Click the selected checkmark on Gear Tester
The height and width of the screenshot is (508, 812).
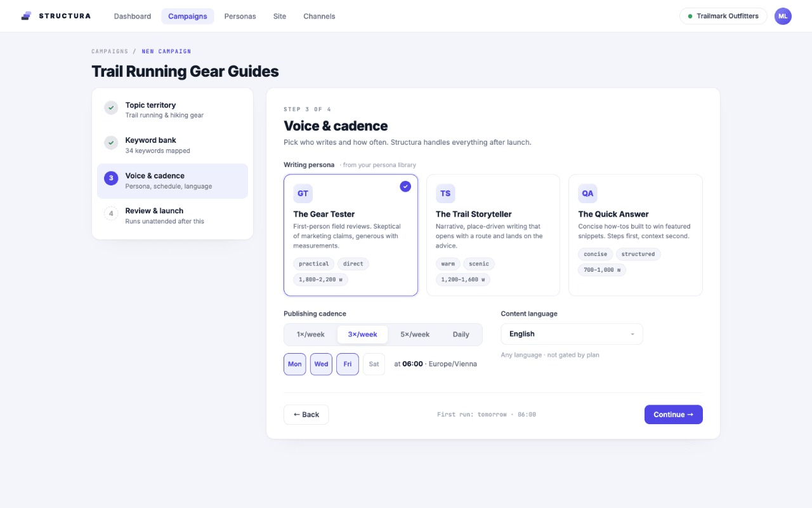tap(405, 186)
